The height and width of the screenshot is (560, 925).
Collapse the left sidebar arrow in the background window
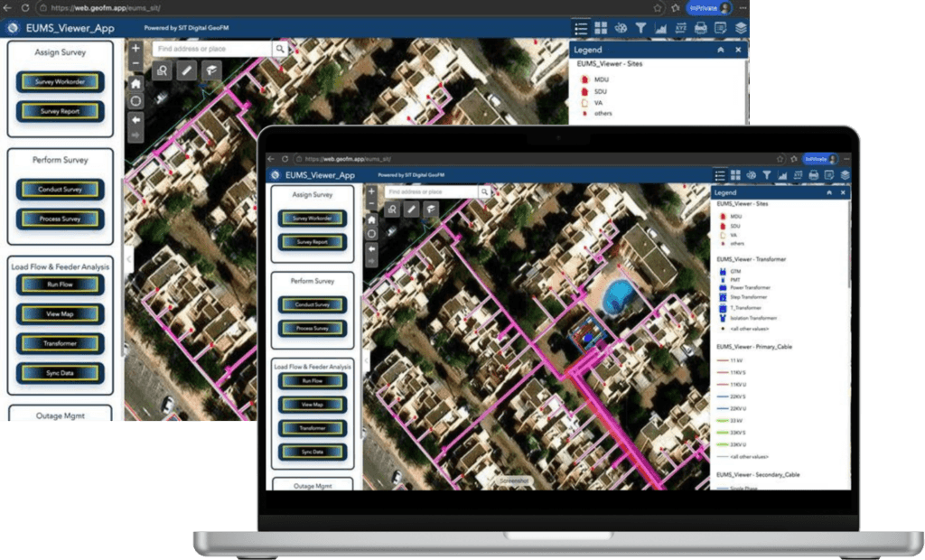[127, 259]
